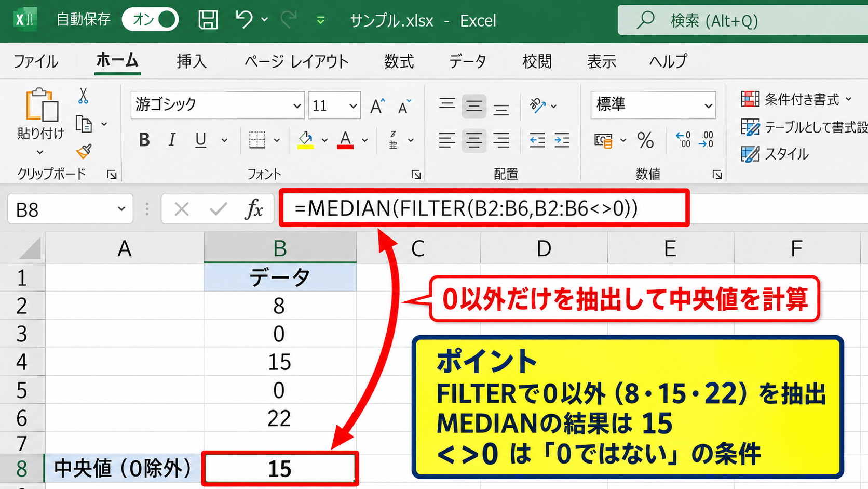Click the Paste clipboard icon
This screenshot has width=868, height=489.
(x=42, y=105)
